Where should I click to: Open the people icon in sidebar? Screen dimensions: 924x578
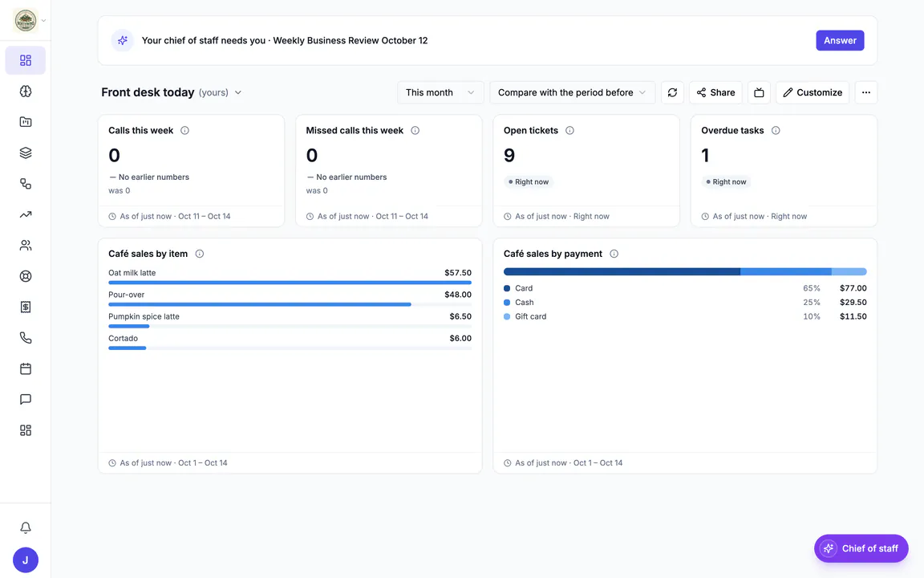click(x=26, y=246)
